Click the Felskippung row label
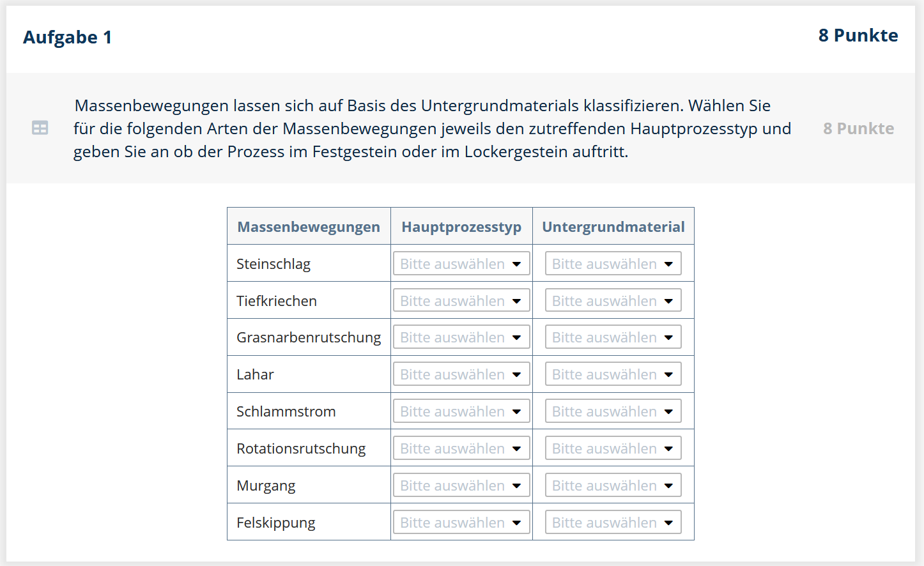The width and height of the screenshot is (924, 566). click(276, 523)
